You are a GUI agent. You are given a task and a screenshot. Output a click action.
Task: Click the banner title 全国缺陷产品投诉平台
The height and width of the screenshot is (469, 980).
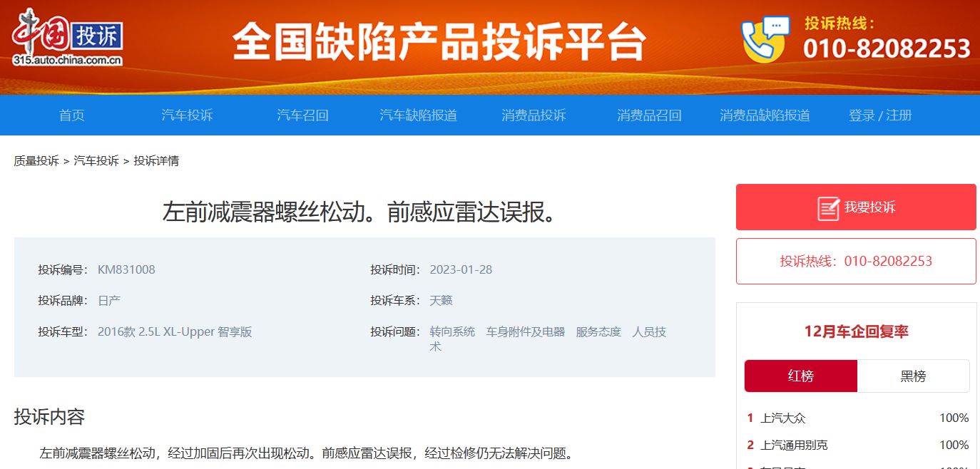(x=439, y=42)
